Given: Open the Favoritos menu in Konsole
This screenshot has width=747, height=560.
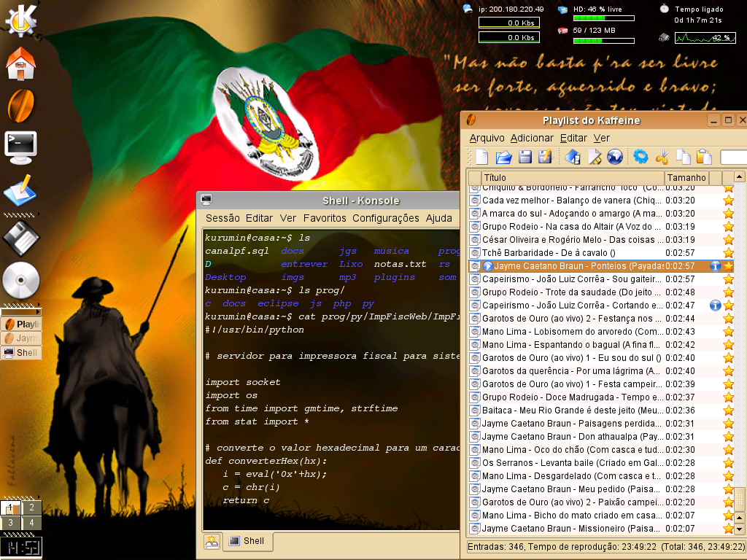Looking at the screenshot, I should 325,218.
